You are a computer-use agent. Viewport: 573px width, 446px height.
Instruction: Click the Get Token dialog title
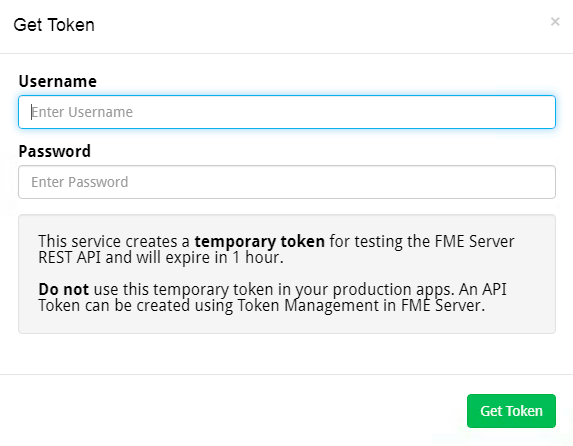54,25
